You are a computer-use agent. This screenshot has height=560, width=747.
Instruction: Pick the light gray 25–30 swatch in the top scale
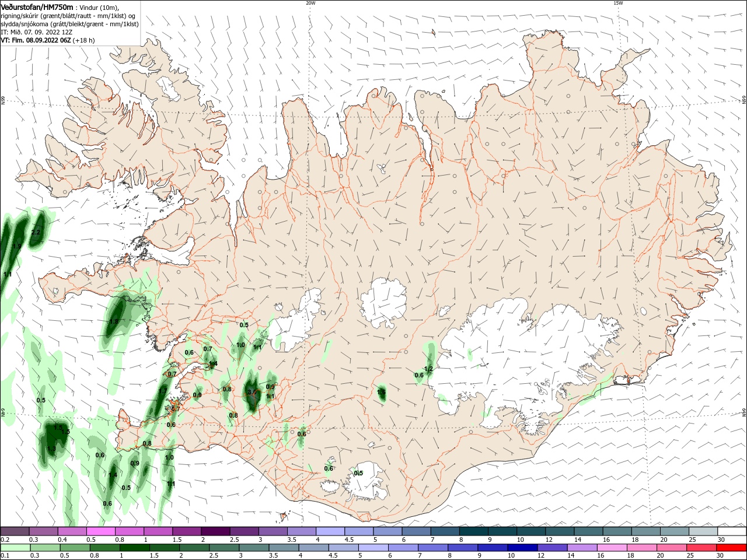[x=703, y=531]
